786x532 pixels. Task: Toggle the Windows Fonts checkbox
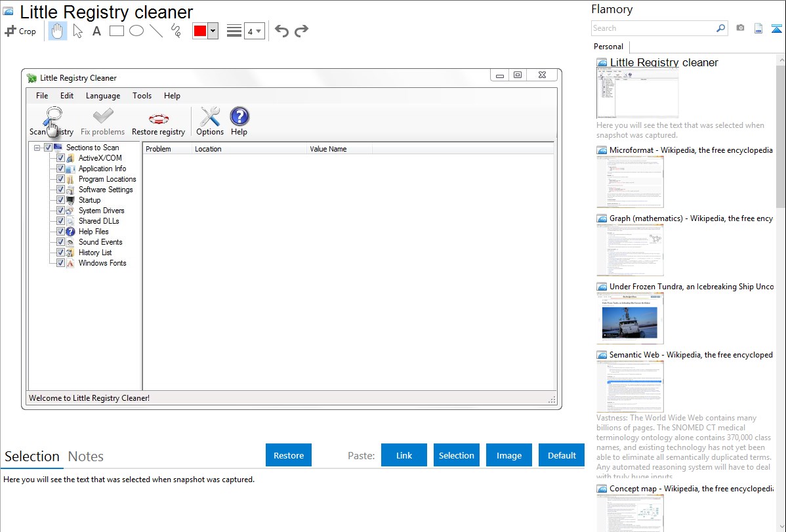tap(61, 263)
